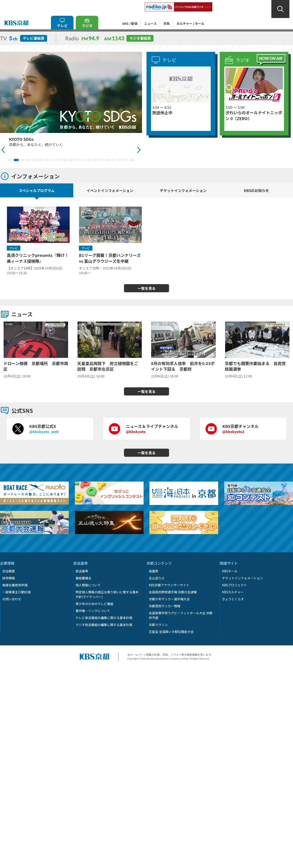This screenshot has width=293, height=868.
Task: Open 8月の有効求人倍率 news headline
Action: click(x=183, y=366)
